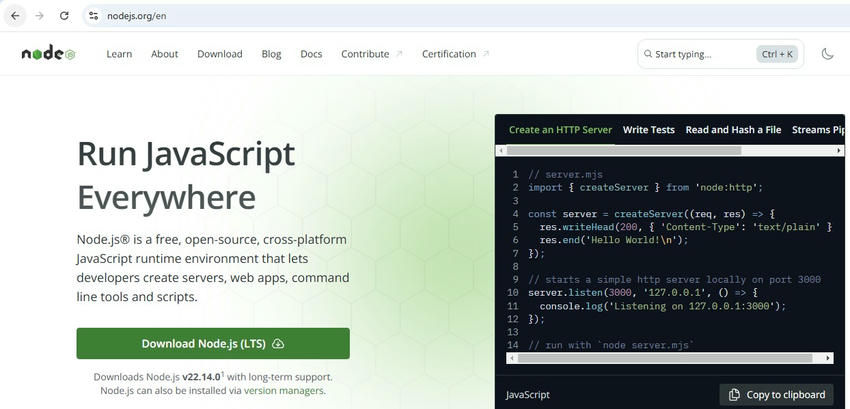Click the Node.js logo
Screen dimensions: 850x409
click(x=48, y=54)
